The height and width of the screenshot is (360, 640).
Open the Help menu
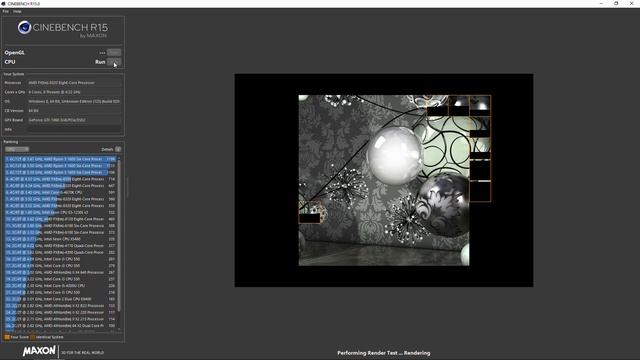(x=17, y=11)
